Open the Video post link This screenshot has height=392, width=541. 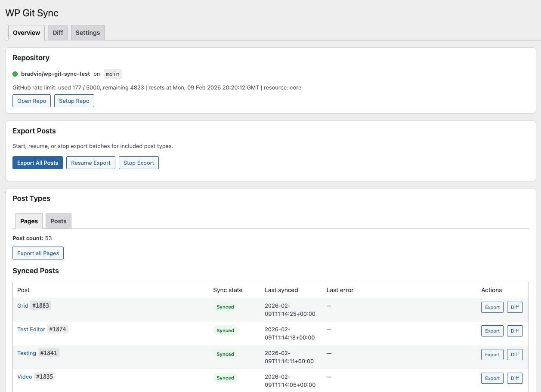coord(25,377)
